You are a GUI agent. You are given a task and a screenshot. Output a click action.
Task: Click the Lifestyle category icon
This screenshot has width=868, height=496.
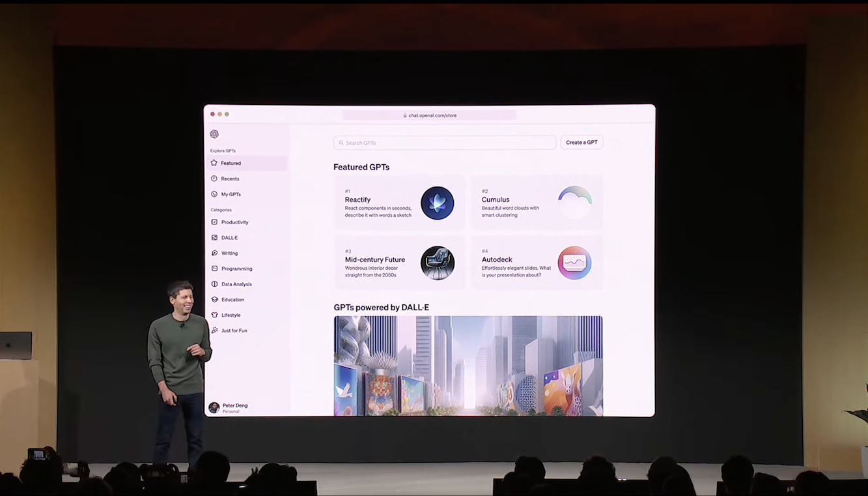pos(215,315)
